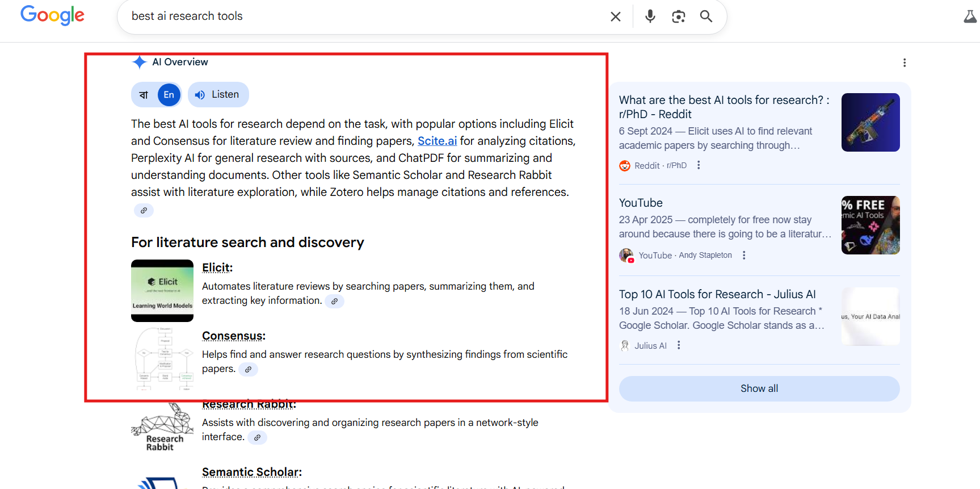This screenshot has height=489, width=980.
Task: Click the magnifying glass search icon
Action: [x=706, y=16]
